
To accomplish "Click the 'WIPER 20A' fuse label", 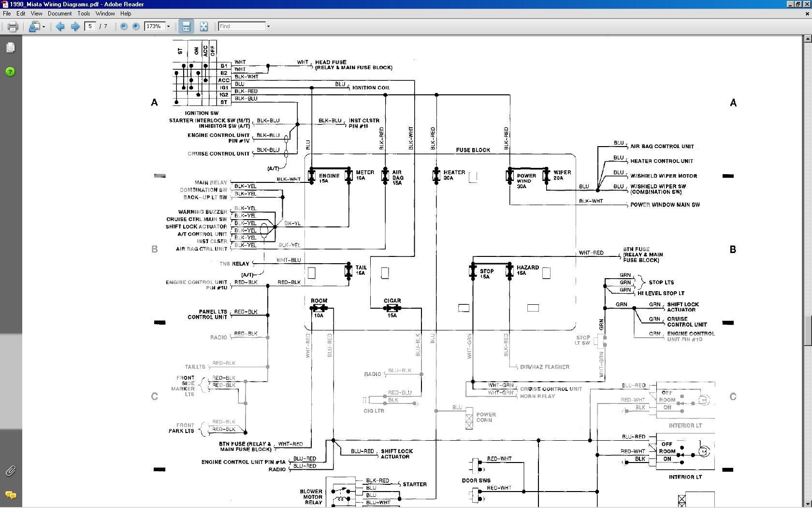I will point(562,175).
